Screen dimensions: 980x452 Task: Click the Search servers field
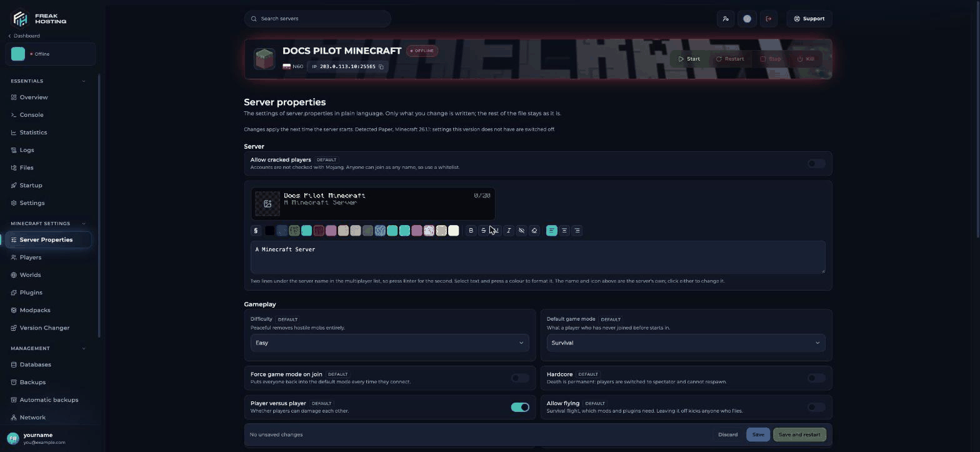(317, 19)
